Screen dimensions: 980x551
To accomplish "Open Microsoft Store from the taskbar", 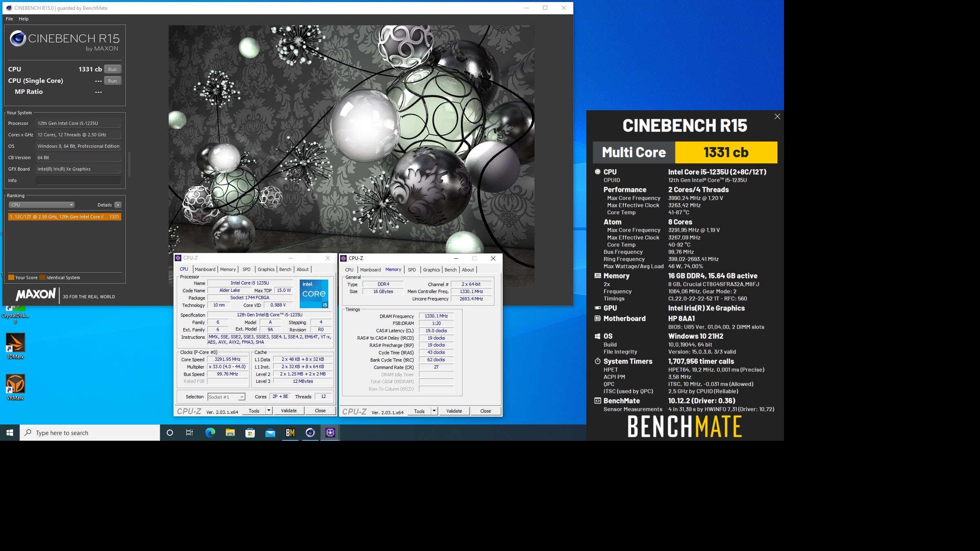I will (x=250, y=433).
